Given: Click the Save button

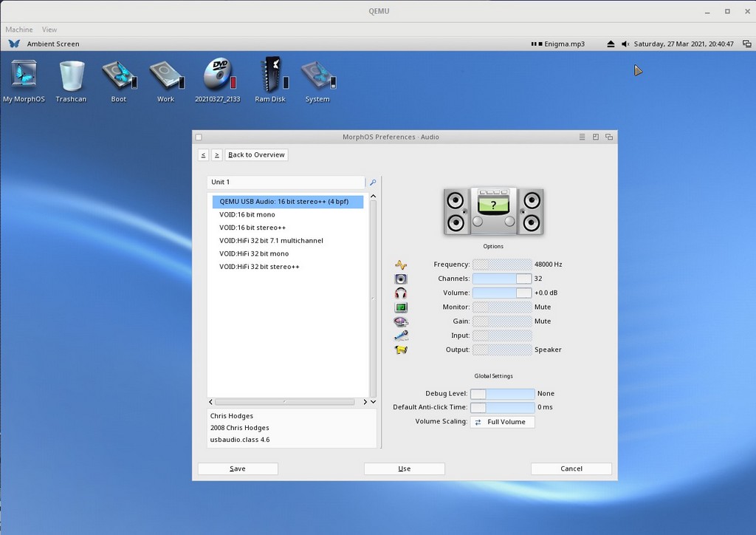Looking at the screenshot, I should 238,468.
